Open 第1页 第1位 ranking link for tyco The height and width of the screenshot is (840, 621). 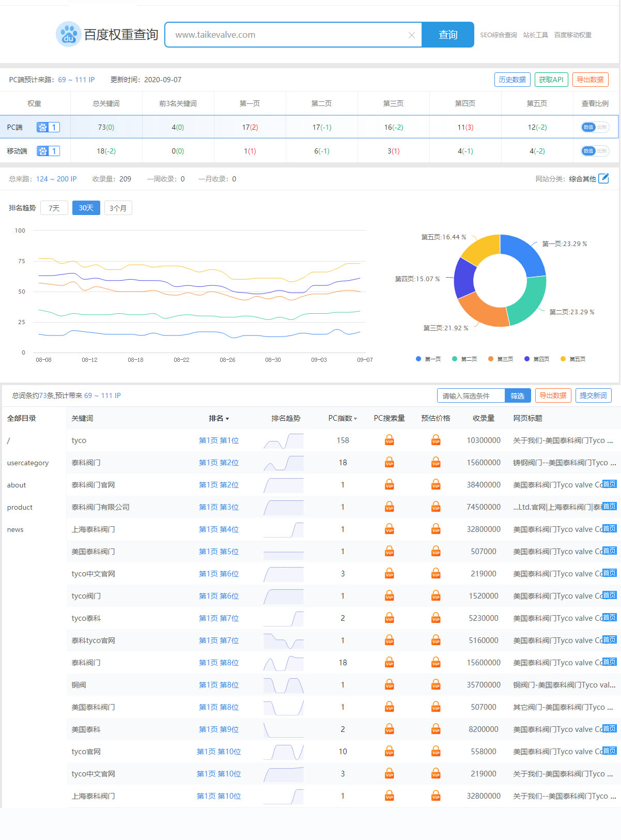coord(219,440)
